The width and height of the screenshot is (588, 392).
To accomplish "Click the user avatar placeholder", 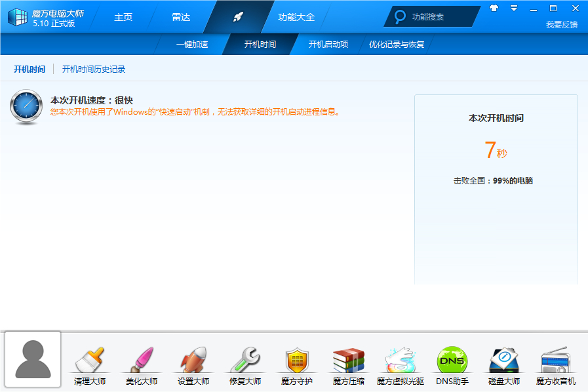I will [x=33, y=359].
